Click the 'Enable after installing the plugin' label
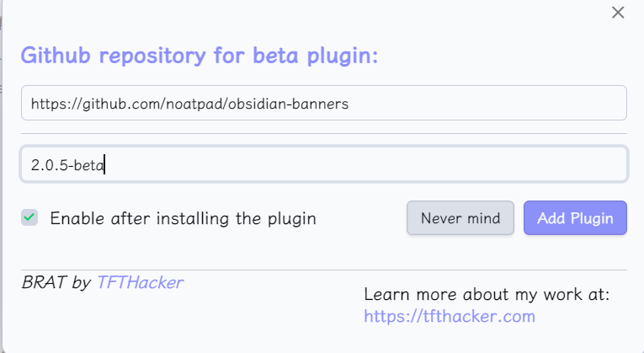Viewport: 644px width, 353px height. pos(183,218)
